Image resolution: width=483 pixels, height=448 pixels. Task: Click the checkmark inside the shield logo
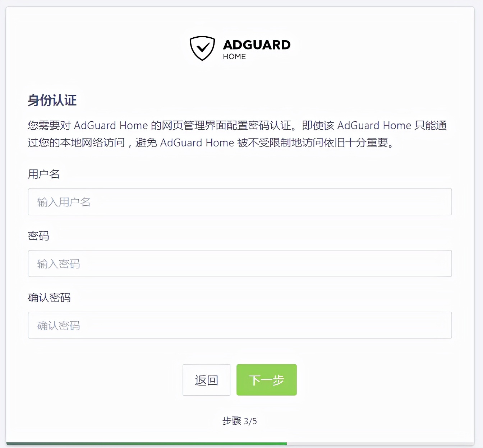(x=203, y=47)
